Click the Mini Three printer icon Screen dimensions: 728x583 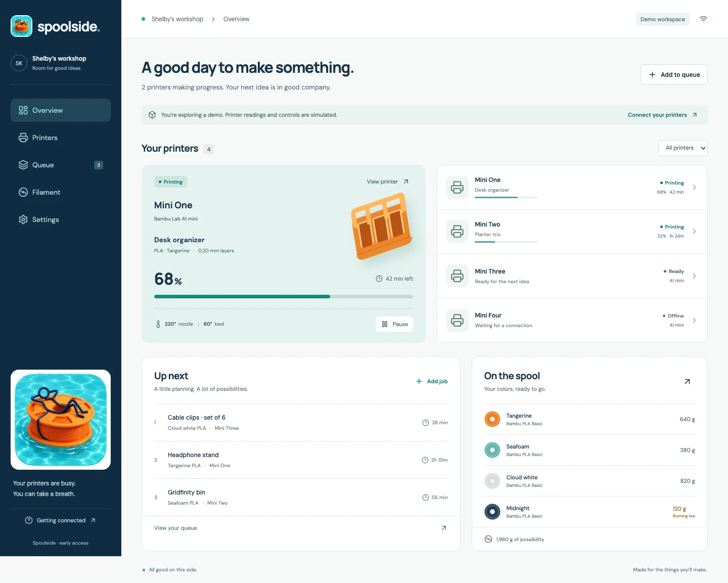[457, 276]
